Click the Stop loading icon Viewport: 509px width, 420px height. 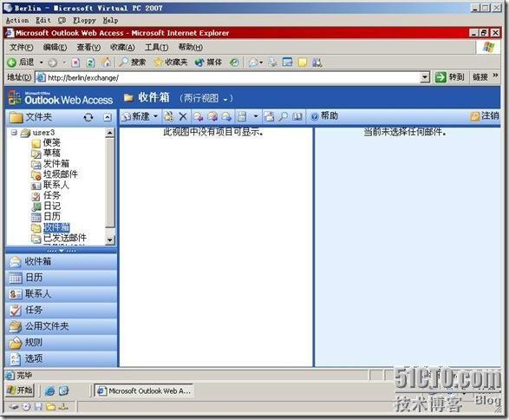tap(75, 62)
